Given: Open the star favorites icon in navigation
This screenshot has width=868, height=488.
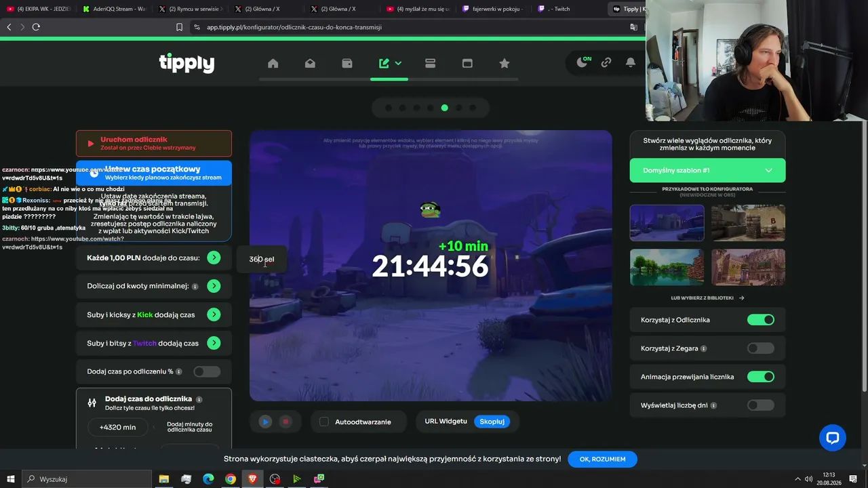Looking at the screenshot, I should (504, 63).
